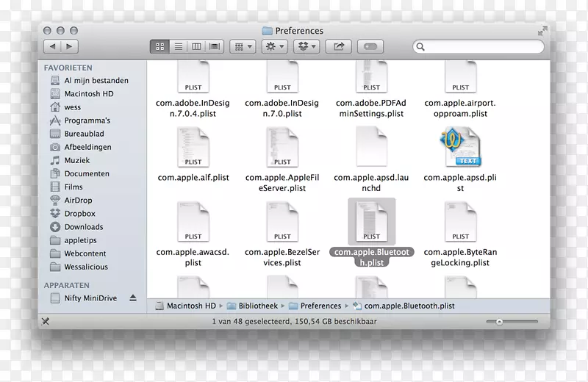Select com.apple.AppleFileServer.plist file icon
588x382 pixels.
(282, 147)
